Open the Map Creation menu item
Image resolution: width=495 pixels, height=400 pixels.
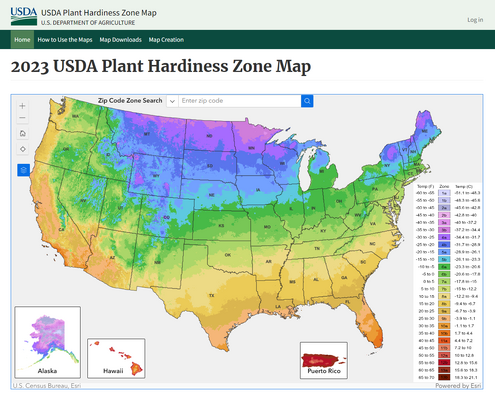[x=166, y=40]
